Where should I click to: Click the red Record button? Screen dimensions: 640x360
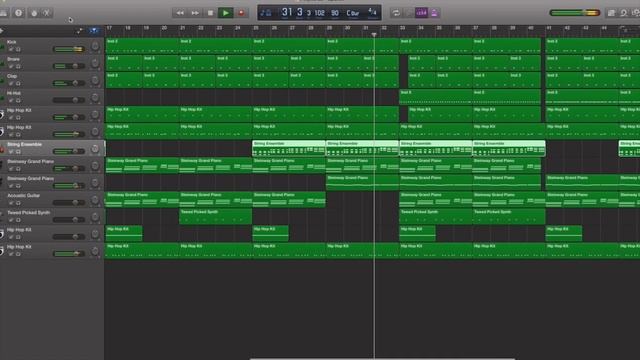click(241, 13)
